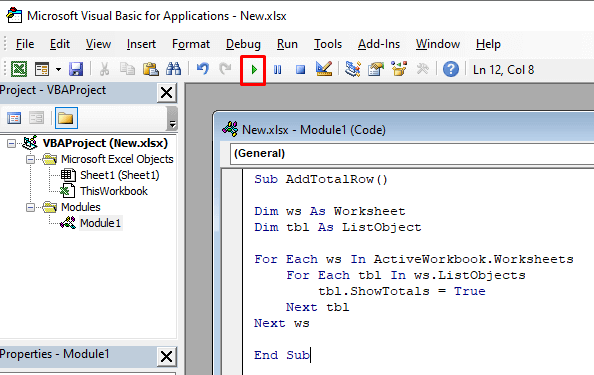Screen dimensions: 594x375
Task: Run the macro with the green play button
Action: point(253,70)
